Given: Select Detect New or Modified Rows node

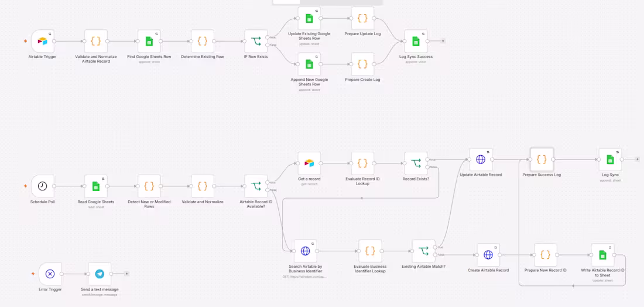Looking at the screenshot, I should tap(149, 186).
